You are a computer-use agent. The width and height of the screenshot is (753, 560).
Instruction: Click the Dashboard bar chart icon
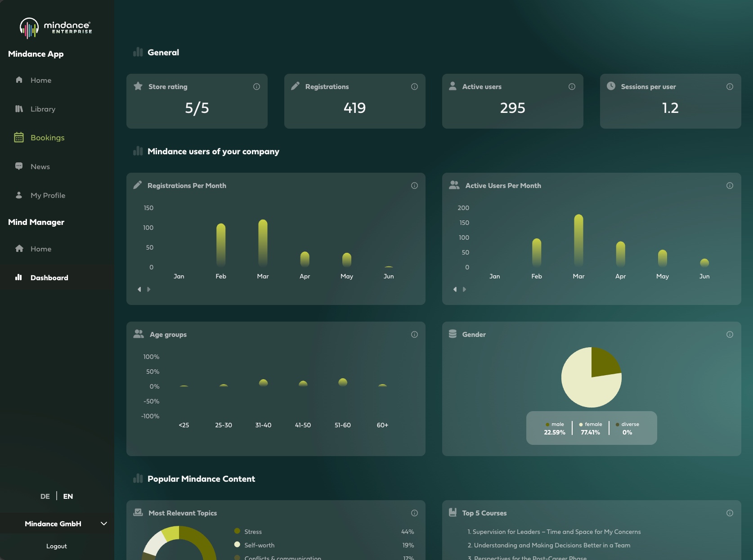click(x=18, y=277)
